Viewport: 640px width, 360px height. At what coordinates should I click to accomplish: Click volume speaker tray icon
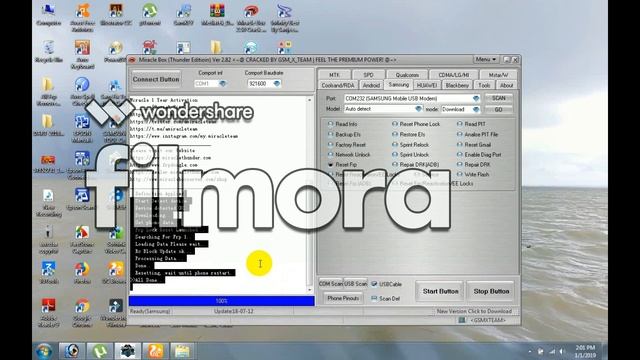tap(562, 351)
